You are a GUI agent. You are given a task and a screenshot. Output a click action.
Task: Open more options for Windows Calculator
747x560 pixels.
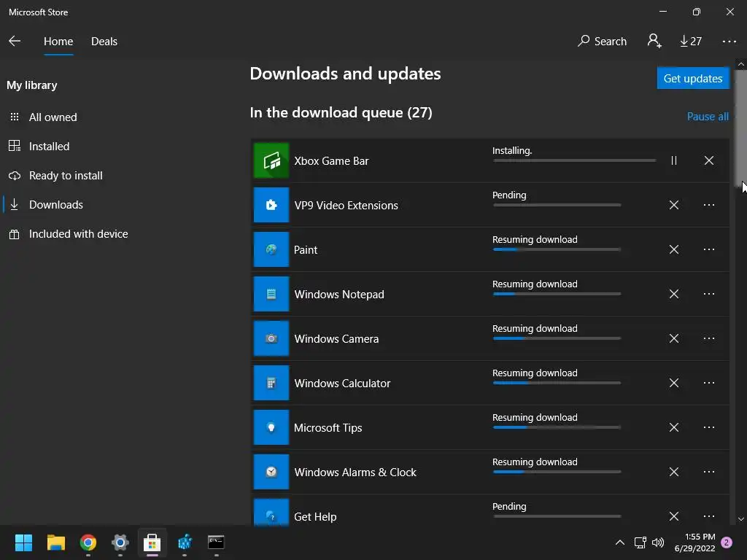[709, 383]
